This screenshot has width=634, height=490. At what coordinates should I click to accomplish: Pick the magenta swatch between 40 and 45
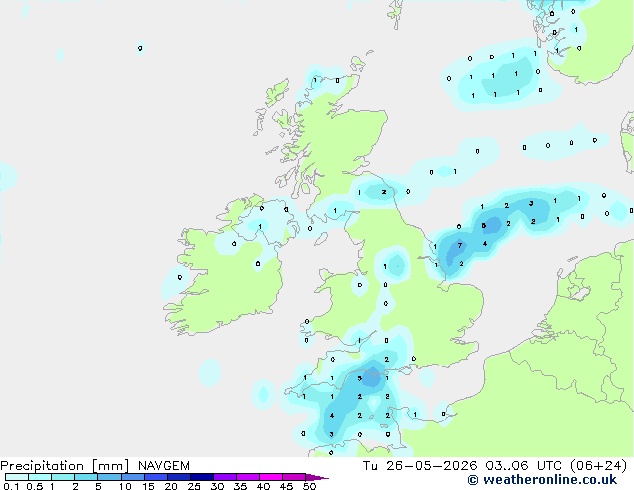(271, 477)
